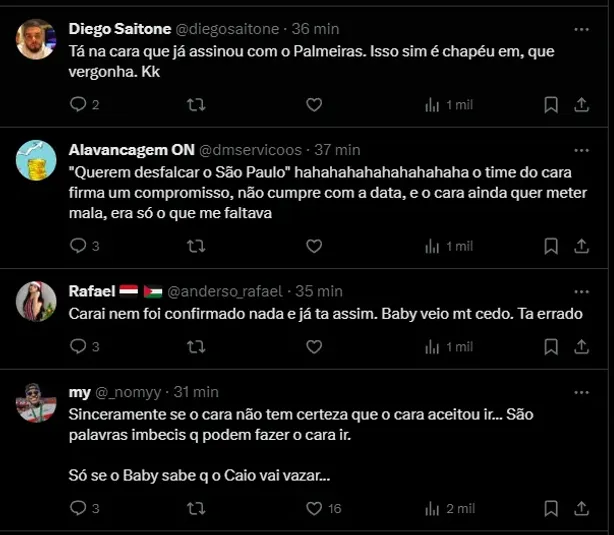Repost the Alavancagem ON tweet
614x535 pixels.
tap(197, 245)
